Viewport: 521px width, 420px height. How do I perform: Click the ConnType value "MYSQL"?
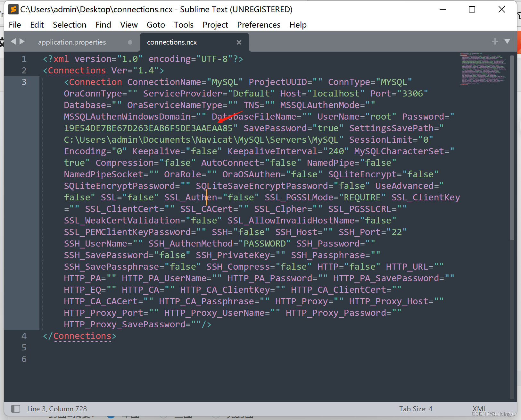pyautogui.click(x=394, y=82)
